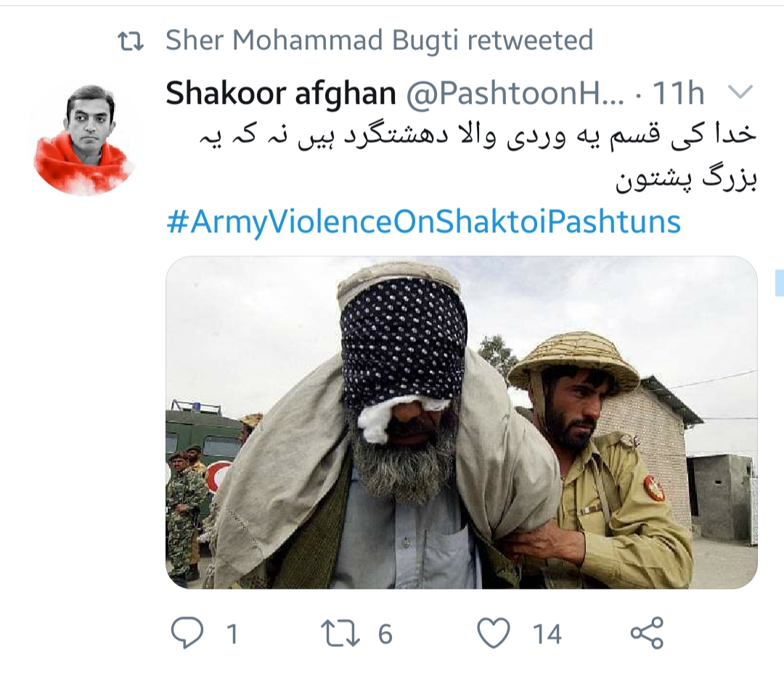Screen dimensions: 784x676
Task: Click the retweet arrows icon below the photo
Action: (x=340, y=633)
